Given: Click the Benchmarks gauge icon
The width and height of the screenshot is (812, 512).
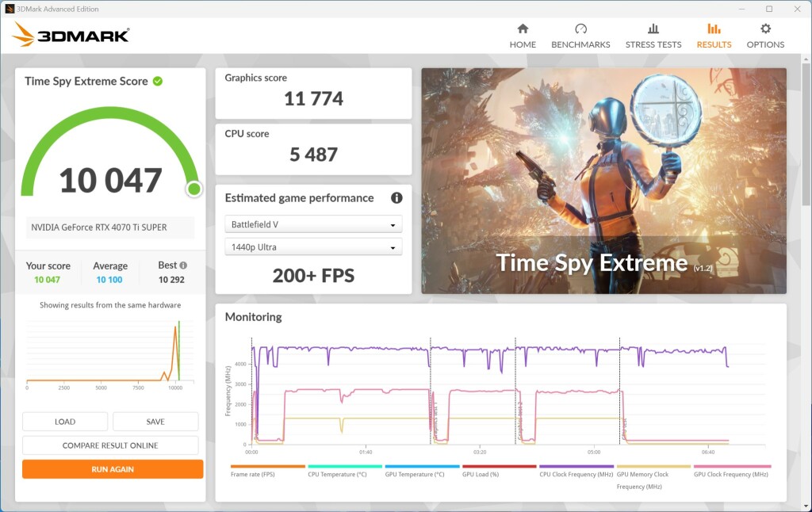Looking at the screenshot, I should point(580,29).
